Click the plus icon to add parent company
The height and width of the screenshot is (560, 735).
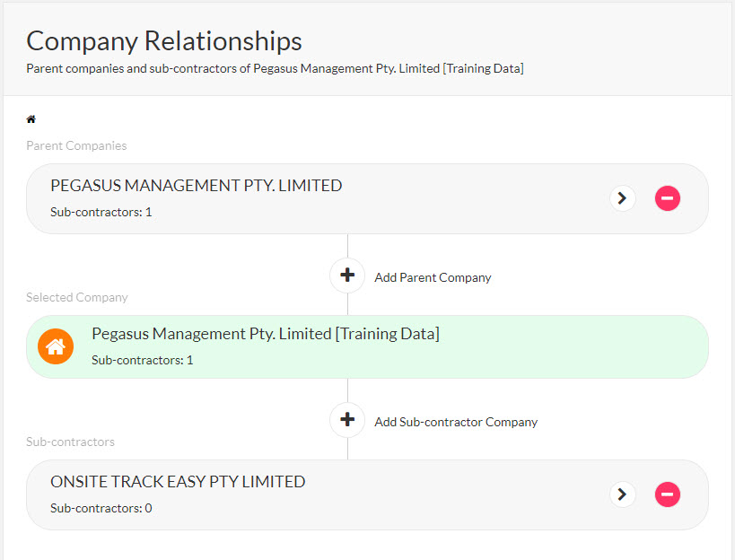[x=347, y=276]
